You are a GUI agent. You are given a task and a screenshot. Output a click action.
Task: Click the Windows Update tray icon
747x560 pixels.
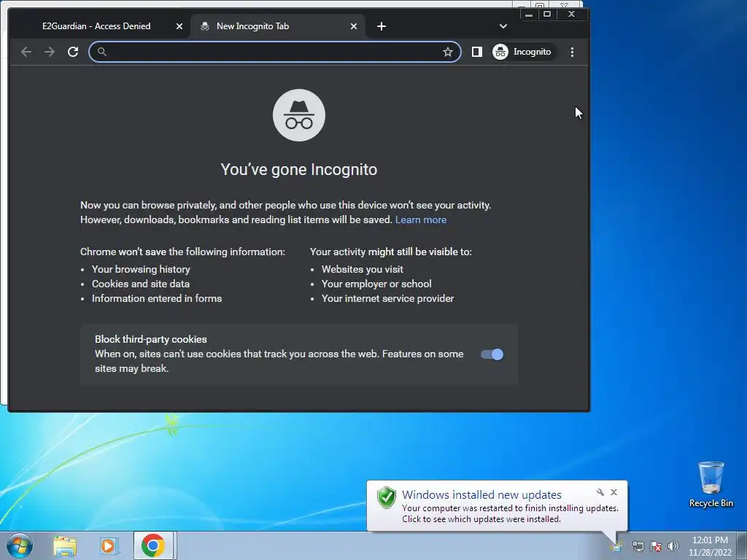617,546
